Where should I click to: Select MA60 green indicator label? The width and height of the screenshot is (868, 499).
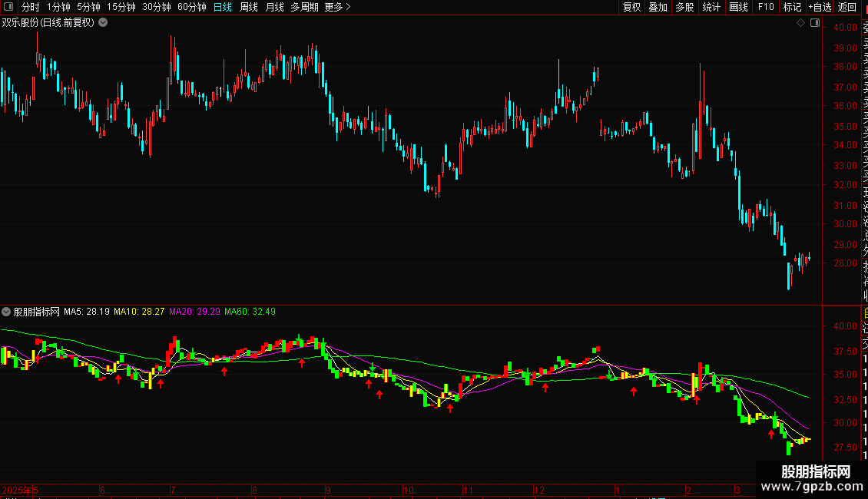pos(250,312)
